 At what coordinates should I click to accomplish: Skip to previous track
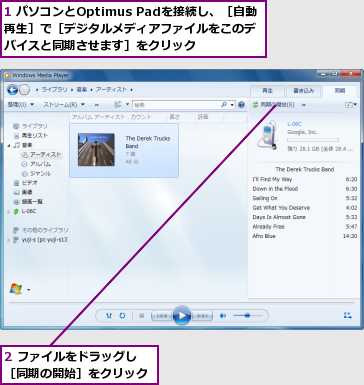click(x=162, y=316)
